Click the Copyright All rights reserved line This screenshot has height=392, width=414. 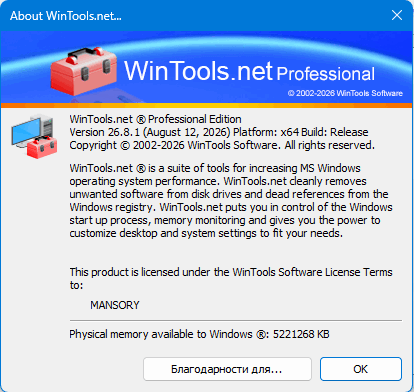222,145
